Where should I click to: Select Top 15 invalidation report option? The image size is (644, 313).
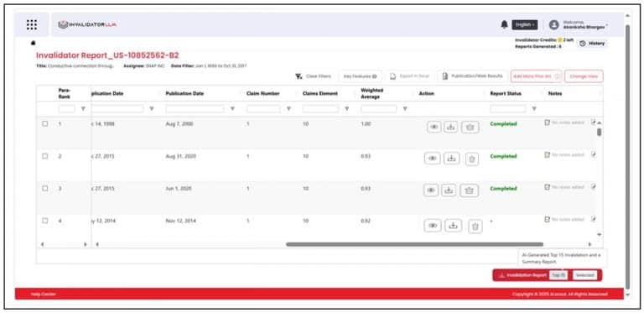pyautogui.click(x=558, y=275)
